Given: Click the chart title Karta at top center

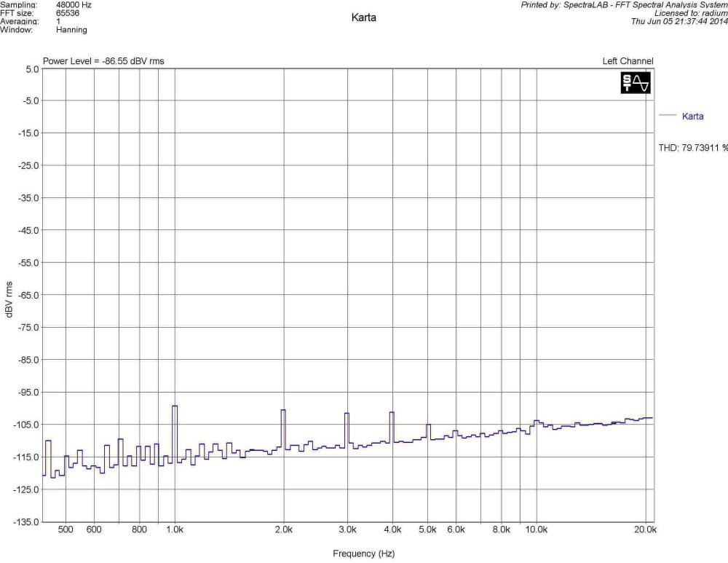Looking at the screenshot, I should point(364,17).
